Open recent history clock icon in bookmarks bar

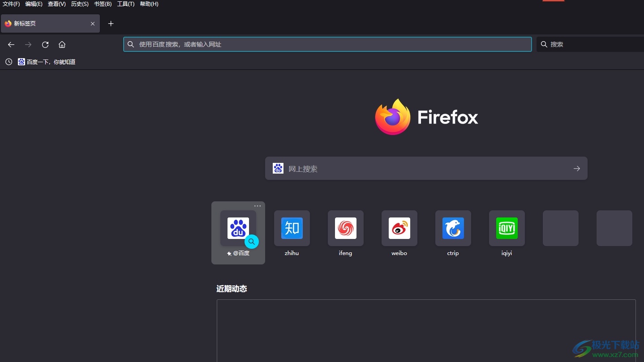9,62
